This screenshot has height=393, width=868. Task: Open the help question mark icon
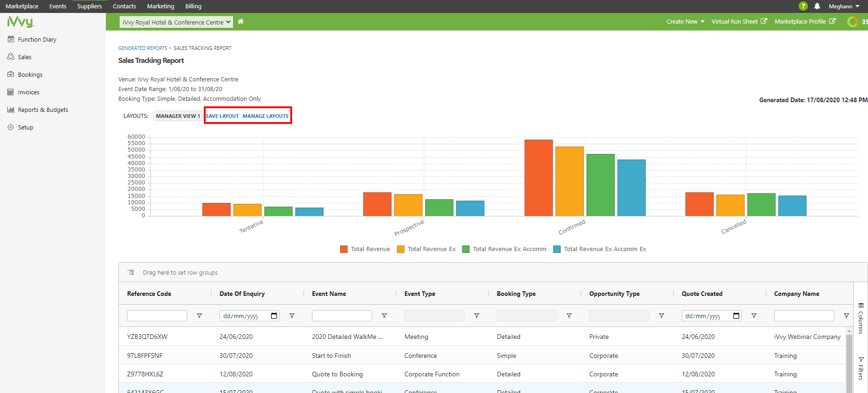(803, 6)
